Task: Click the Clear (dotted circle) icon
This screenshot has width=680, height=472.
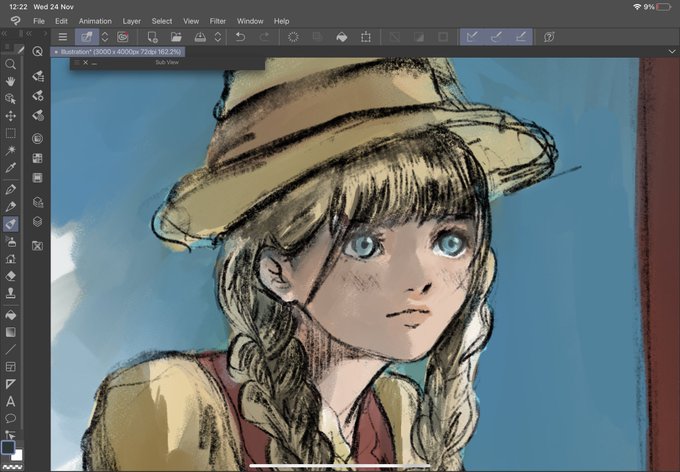Action: click(x=293, y=37)
